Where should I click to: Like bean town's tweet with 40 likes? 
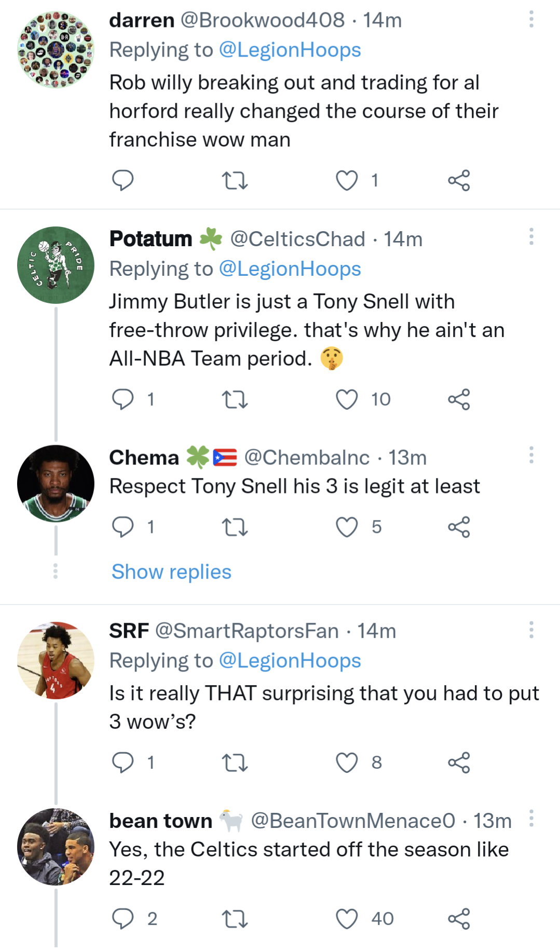click(x=347, y=919)
